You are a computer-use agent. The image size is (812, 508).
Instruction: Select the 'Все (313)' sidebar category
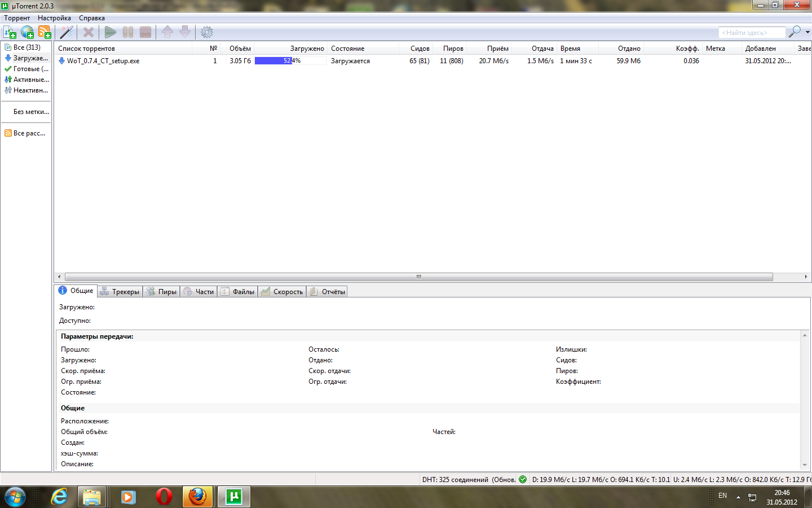26,47
